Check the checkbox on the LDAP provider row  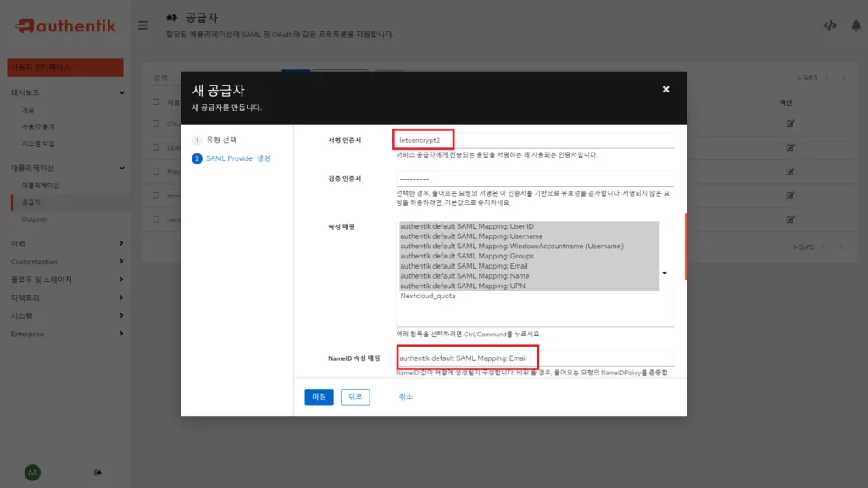click(x=156, y=147)
